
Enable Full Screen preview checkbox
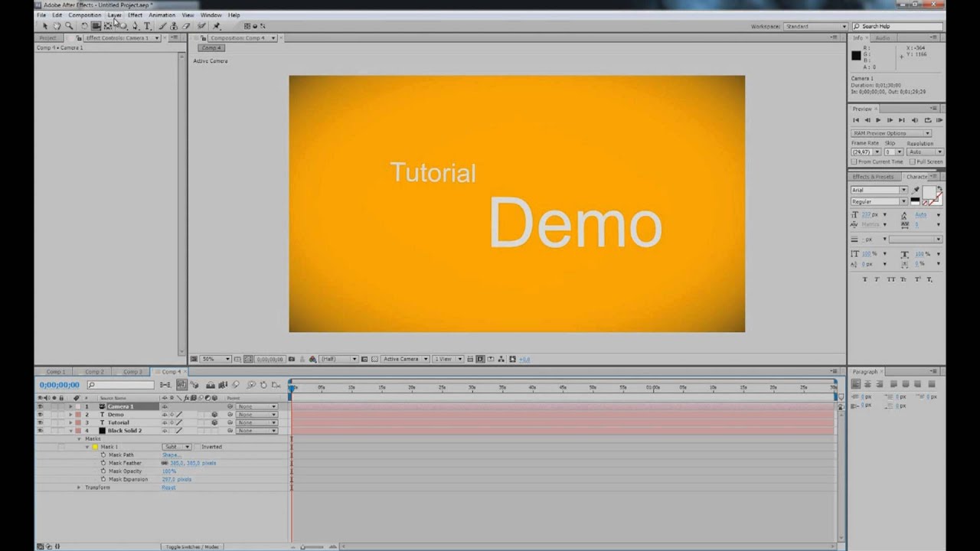point(913,161)
